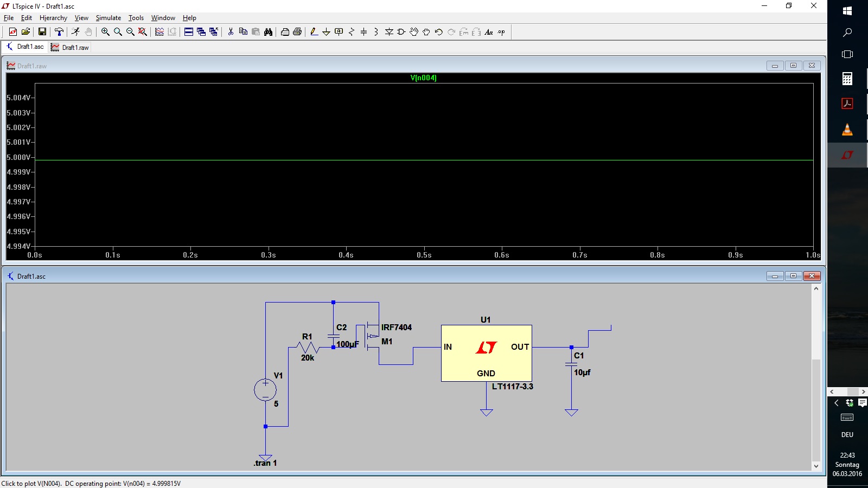Run the simulation with the running-man icon

[x=75, y=32]
